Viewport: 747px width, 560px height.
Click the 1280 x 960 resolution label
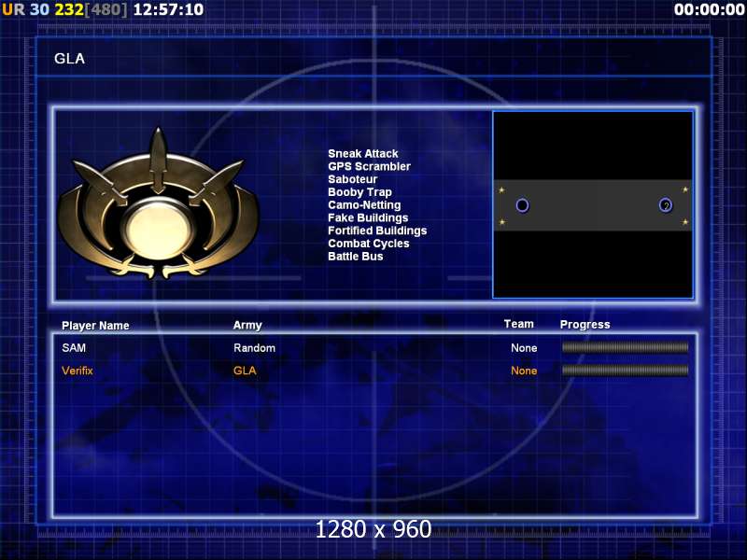point(373,529)
